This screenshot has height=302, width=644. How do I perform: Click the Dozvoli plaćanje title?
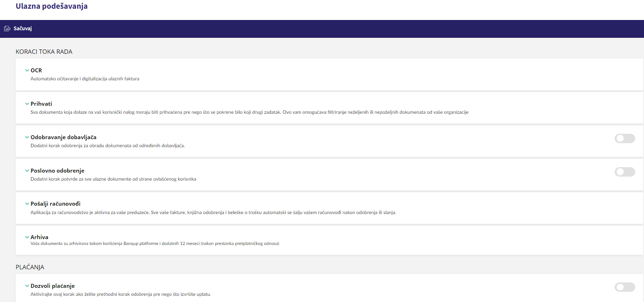(x=53, y=286)
